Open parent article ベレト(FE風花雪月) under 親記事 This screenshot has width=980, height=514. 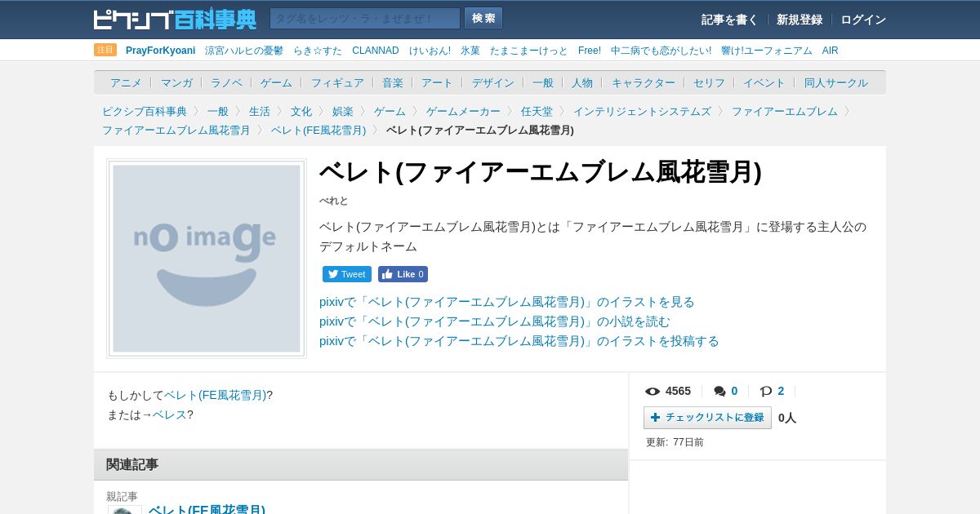[x=207, y=511]
